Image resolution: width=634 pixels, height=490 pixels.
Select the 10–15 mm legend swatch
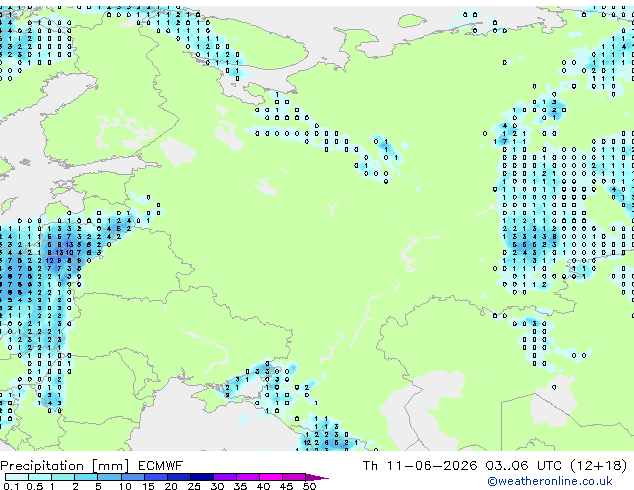click(x=133, y=477)
